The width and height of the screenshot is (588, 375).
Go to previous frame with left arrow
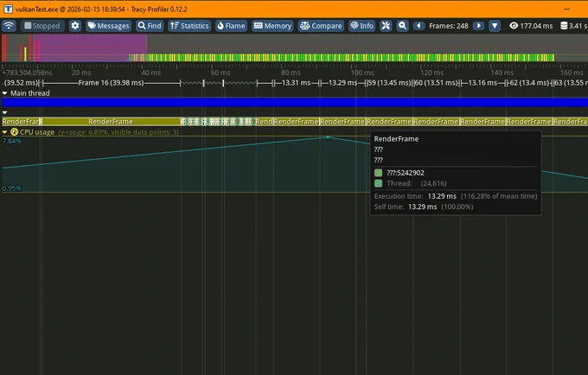[x=419, y=25]
